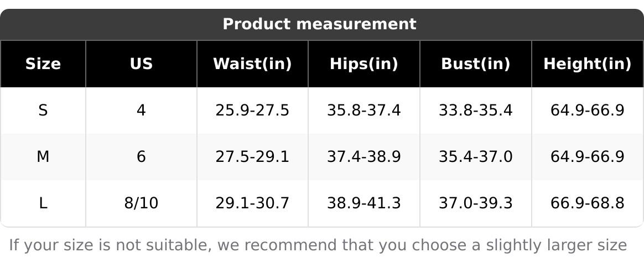Click the US size 4 cell
This screenshot has width=644, height=263.
pos(141,111)
